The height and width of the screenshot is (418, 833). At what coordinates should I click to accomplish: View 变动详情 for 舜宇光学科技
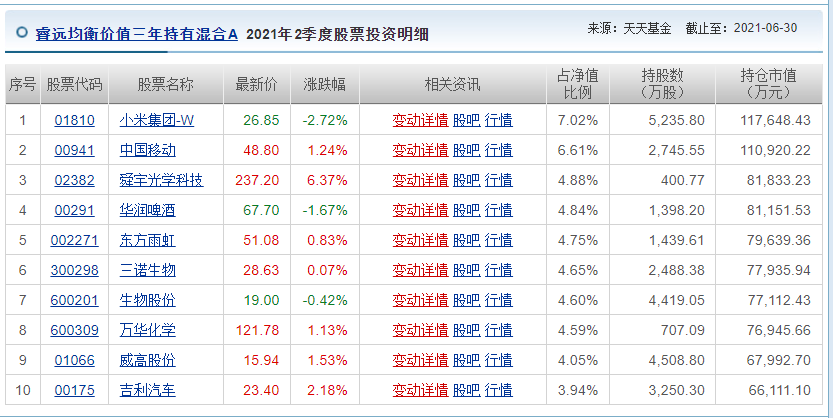coord(420,181)
